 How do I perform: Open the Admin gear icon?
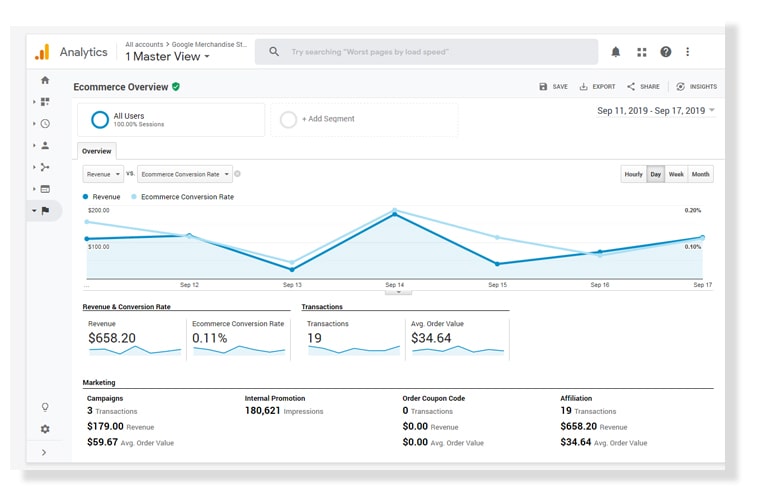click(45, 429)
